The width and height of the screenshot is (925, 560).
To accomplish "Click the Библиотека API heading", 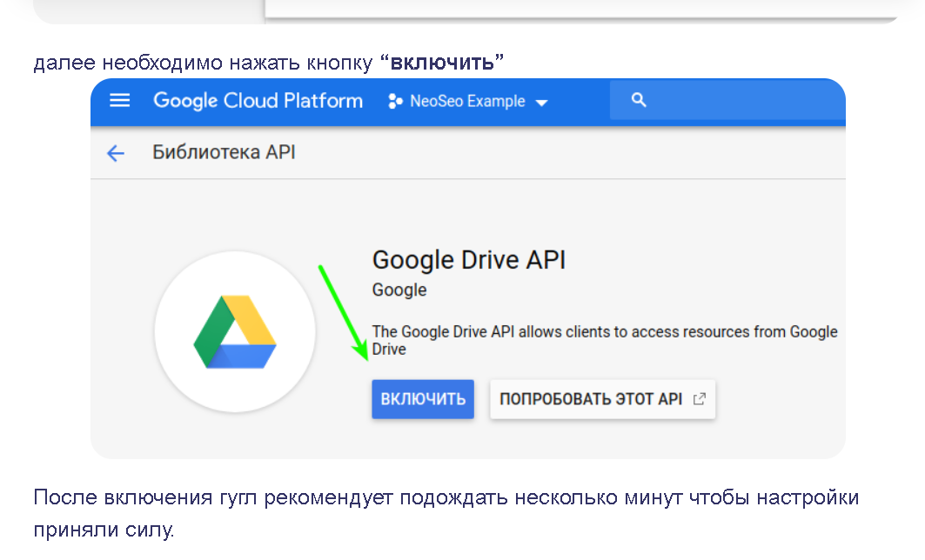I will click(x=224, y=152).
